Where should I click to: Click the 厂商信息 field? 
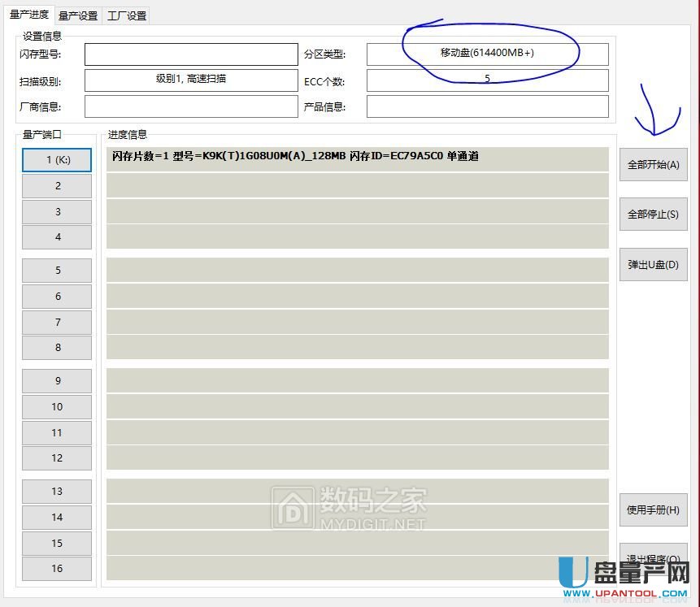tap(191, 106)
